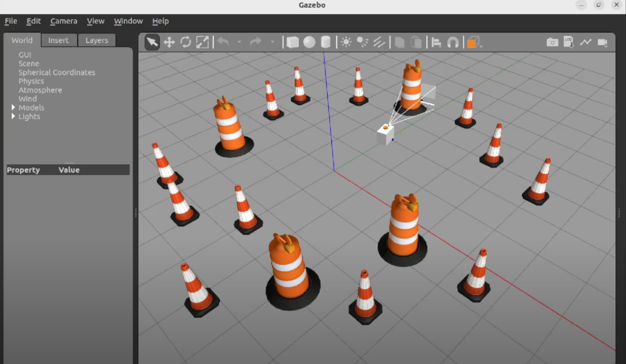626x364 pixels.
Task: Expand the Models tree item
Action: pos(13,108)
